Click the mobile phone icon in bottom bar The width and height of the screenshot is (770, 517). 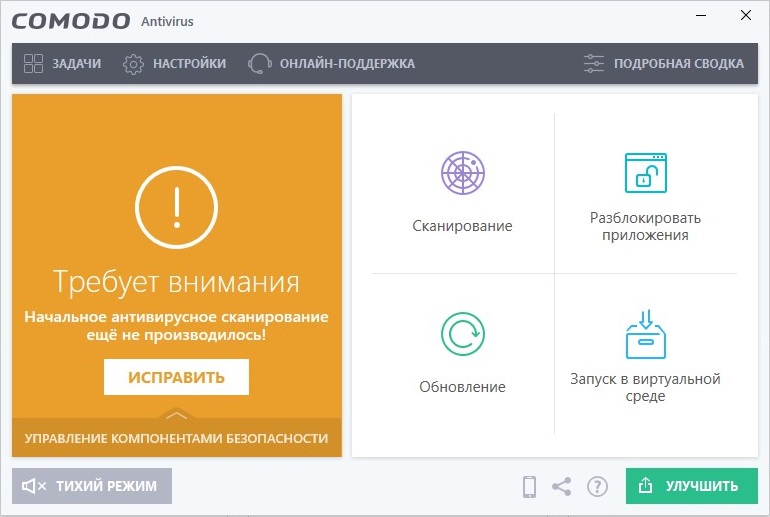(x=530, y=487)
